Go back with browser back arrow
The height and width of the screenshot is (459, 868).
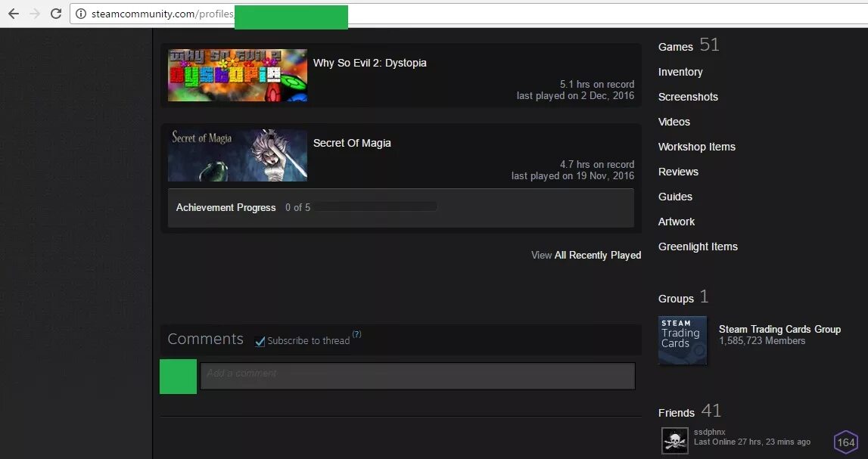[14, 14]
